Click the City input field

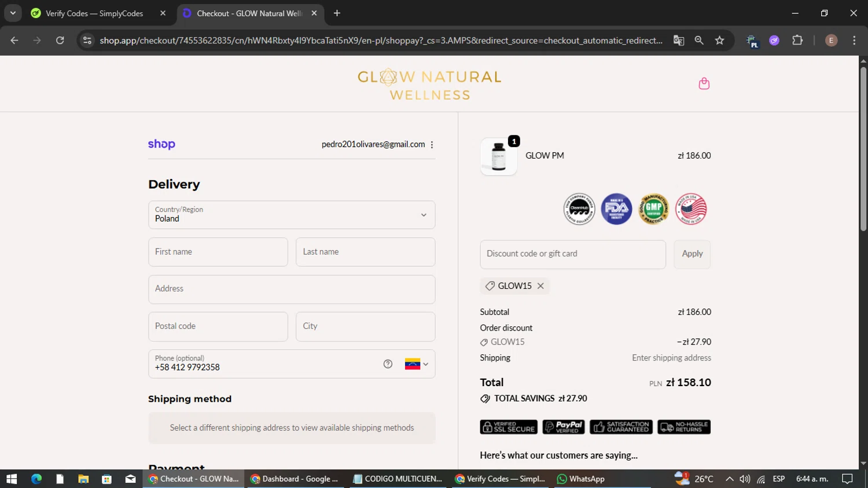click(x=366, y=326)
